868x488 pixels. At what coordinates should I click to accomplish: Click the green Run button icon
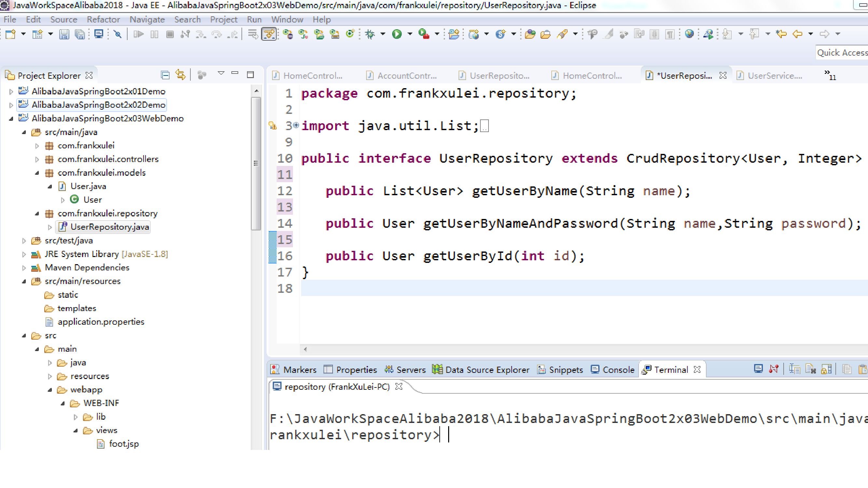pyautogui.click(x=397, y=34)
